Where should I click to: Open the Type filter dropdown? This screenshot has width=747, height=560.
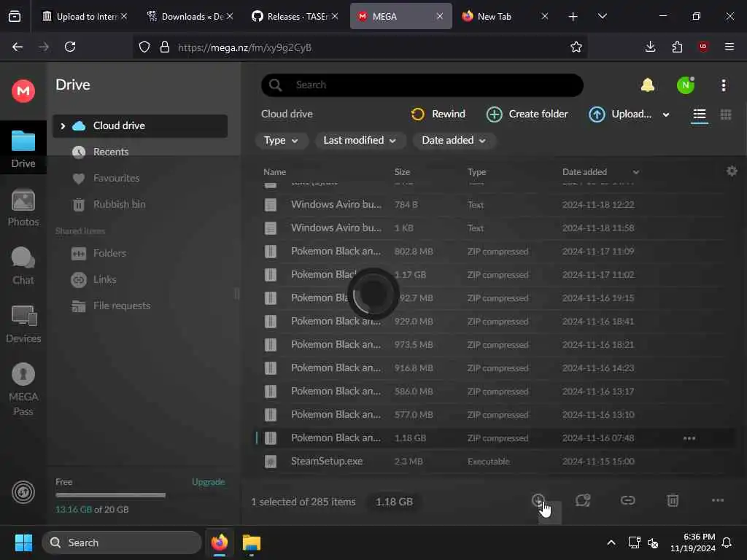281,141
